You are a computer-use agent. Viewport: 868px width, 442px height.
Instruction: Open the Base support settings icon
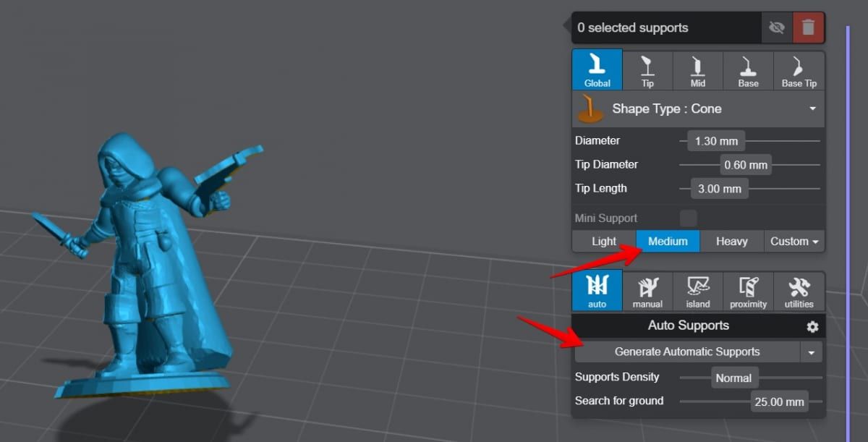748,69
